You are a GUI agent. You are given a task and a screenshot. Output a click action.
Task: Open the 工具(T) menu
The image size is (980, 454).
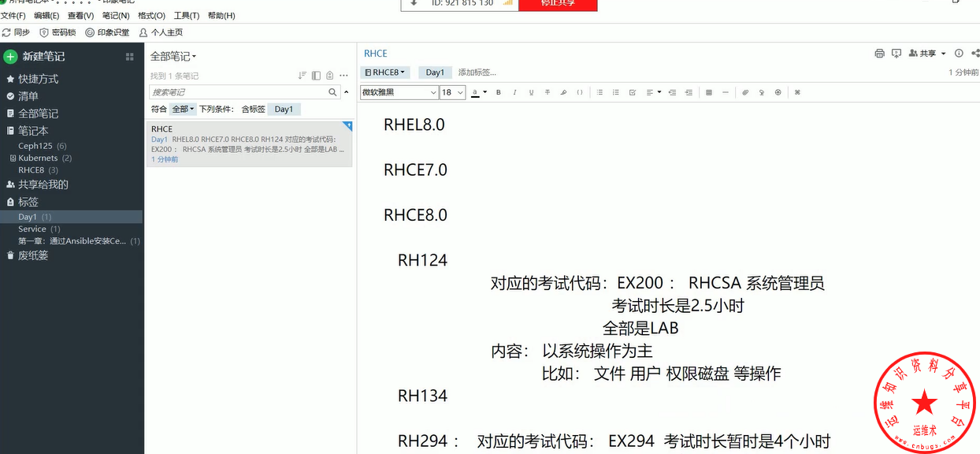(x=187, y=16)
